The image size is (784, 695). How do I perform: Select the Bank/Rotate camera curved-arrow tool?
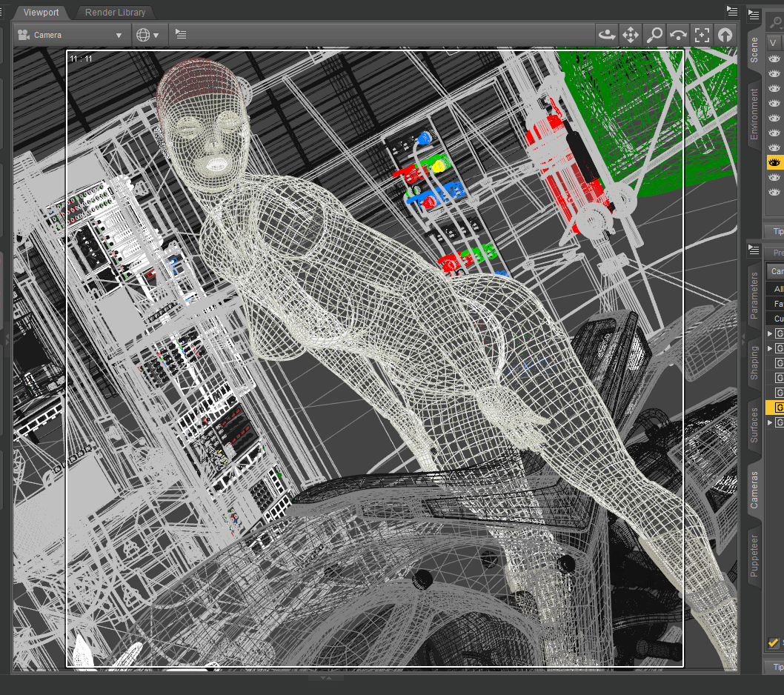[678, 35]
